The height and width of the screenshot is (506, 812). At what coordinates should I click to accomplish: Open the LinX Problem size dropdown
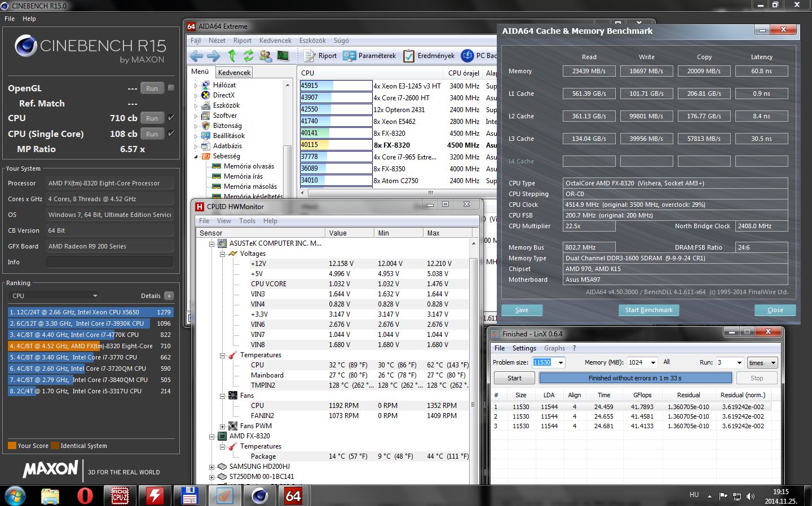coord(561,362)
